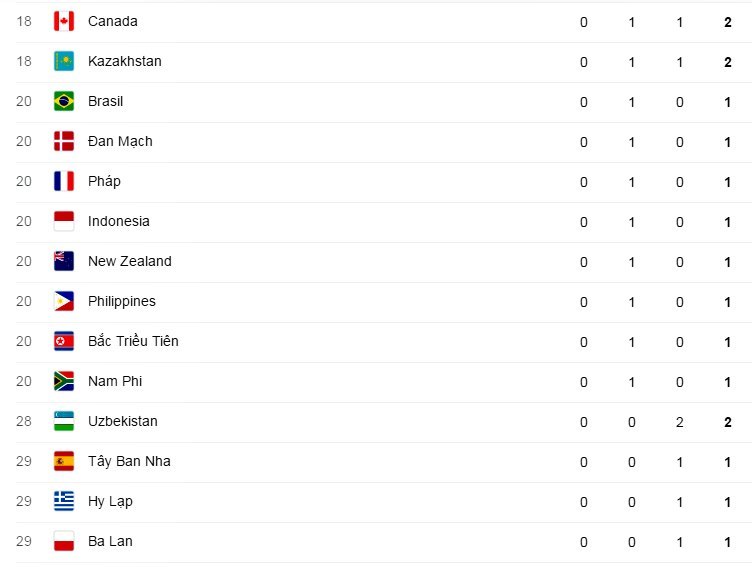This screenshot has height=567, width=752.
Task: Click the Ba Lan flag icon
Action: tap(64, 541)
